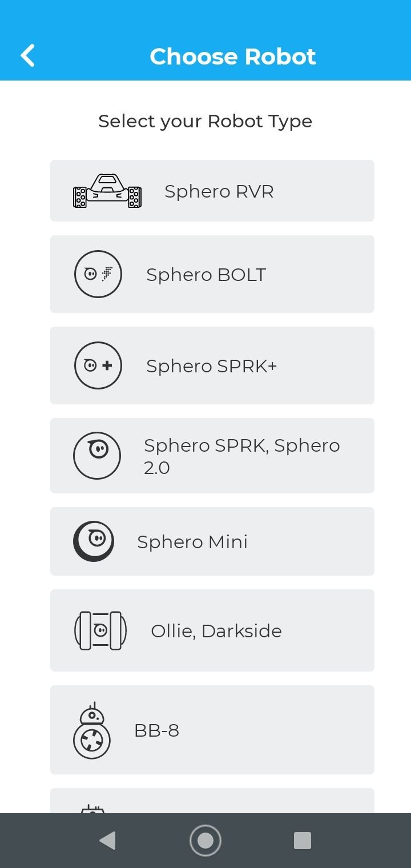Choose the Ollie, Darkside option
This screenshot has height=868, width=411.
pos(212,630)
